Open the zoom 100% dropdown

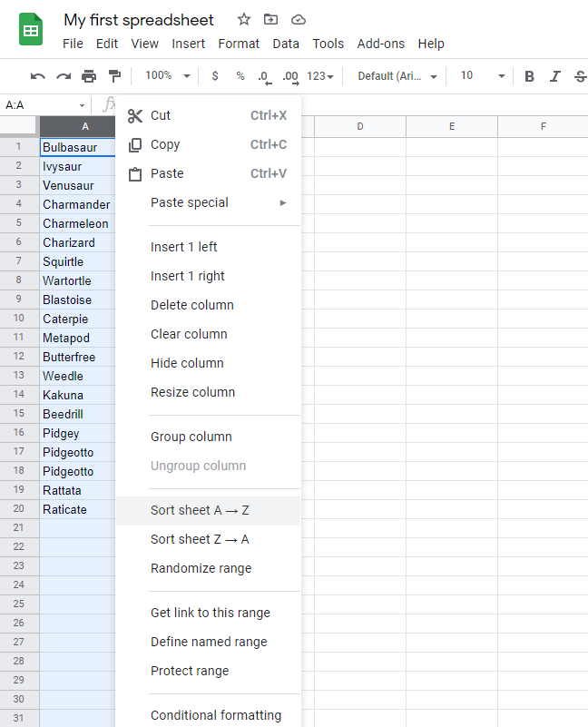[168, 76]
